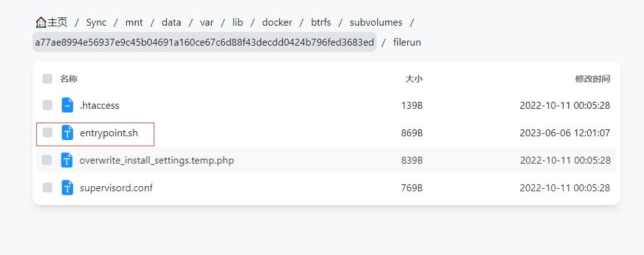644x255 pixels.
Task: Open the entrypoint.sh file
Action: (108, 132)
